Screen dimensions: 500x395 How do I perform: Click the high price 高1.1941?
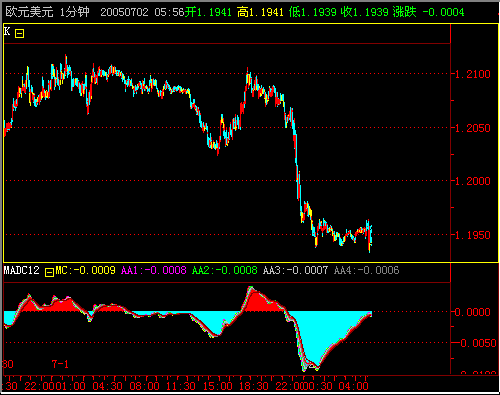click(260, 12)
